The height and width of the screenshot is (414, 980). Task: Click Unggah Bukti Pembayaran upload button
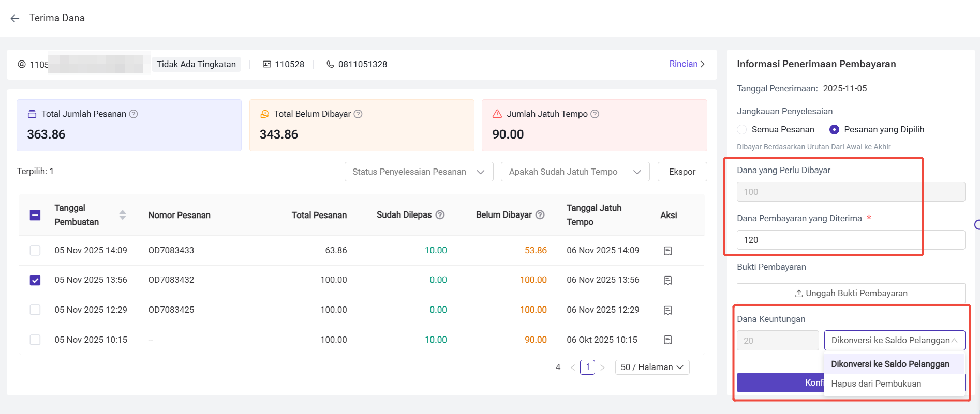[x=851, y=293]
